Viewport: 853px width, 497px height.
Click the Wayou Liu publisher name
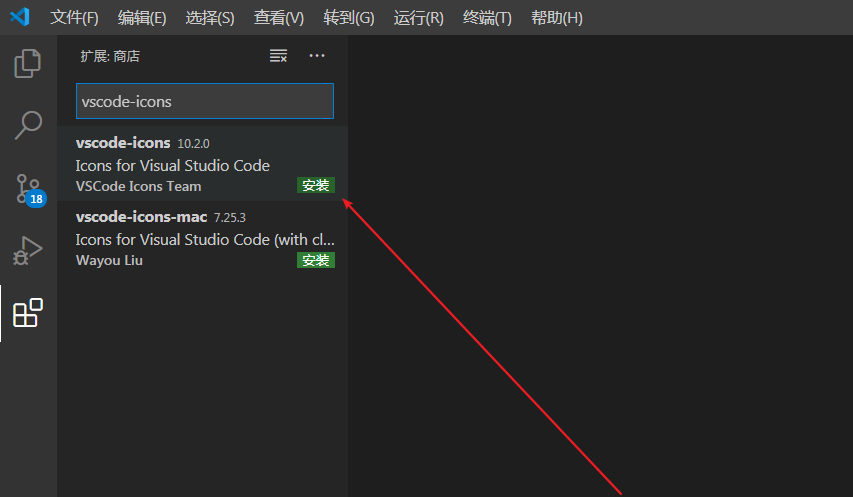[x=109, y=260]
